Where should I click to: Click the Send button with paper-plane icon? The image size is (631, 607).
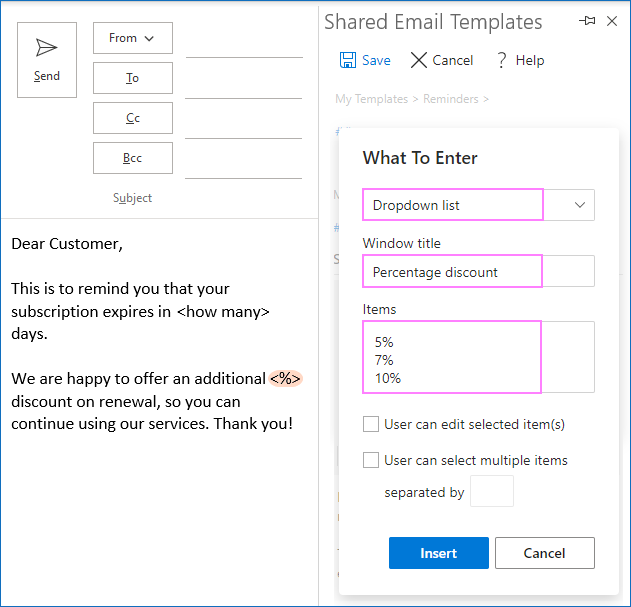(x=47, y=60)
